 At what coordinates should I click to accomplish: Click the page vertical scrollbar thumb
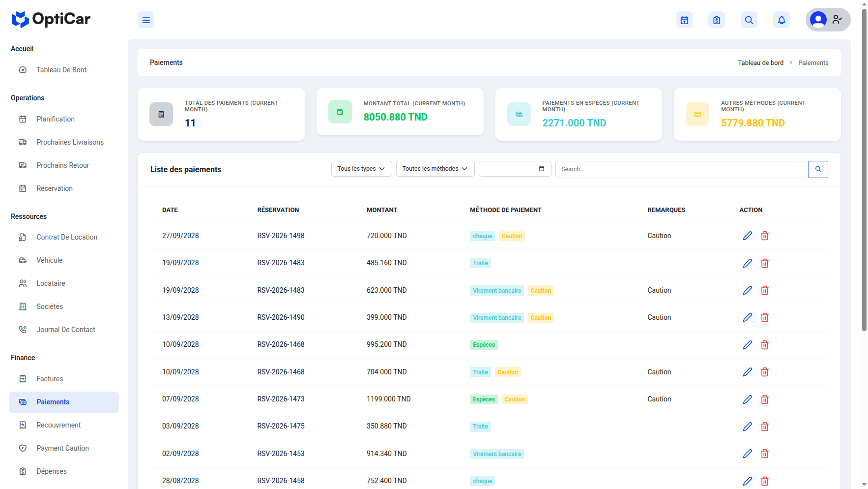(x=864, y=170)
